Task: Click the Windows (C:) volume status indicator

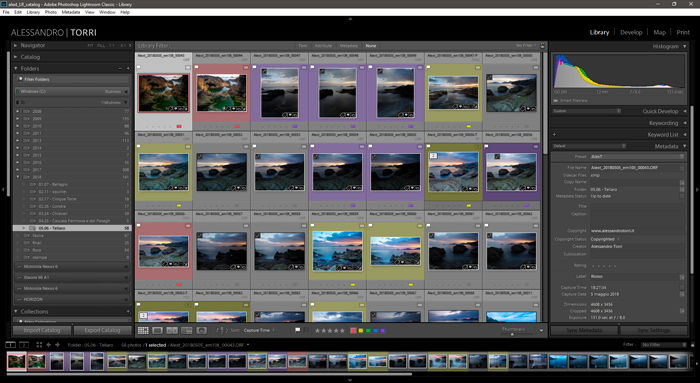Action: coord(18,92)
